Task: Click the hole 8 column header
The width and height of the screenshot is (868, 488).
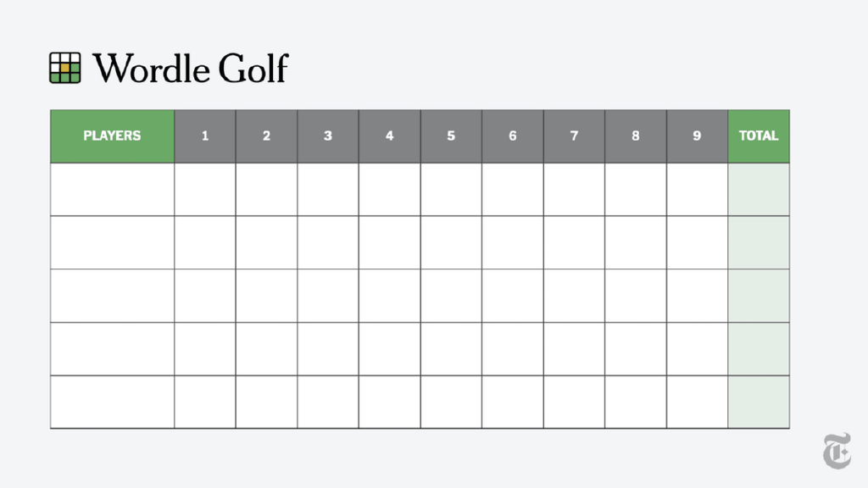Action: [636, 136]
